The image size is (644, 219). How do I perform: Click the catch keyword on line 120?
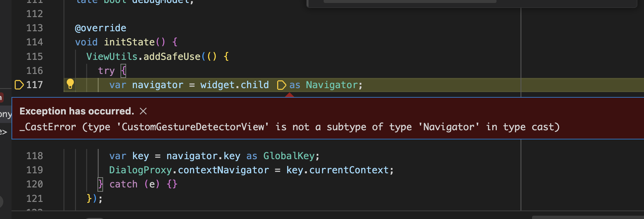pos(123,184)
